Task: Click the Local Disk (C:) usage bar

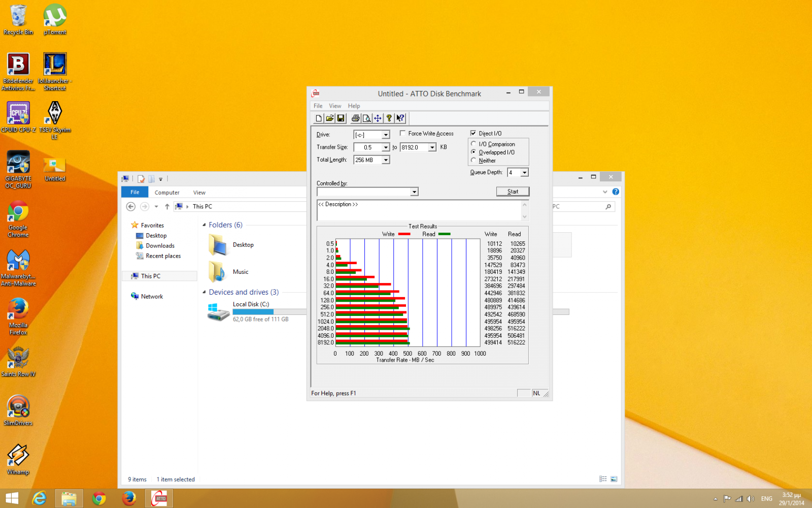Action: (269, 312)
